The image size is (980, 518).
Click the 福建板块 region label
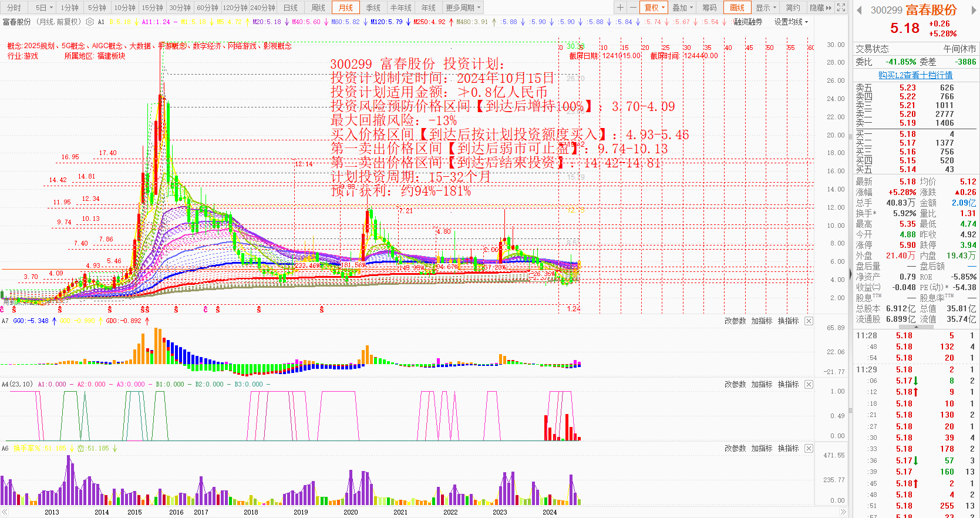click(x=112, y=56)
